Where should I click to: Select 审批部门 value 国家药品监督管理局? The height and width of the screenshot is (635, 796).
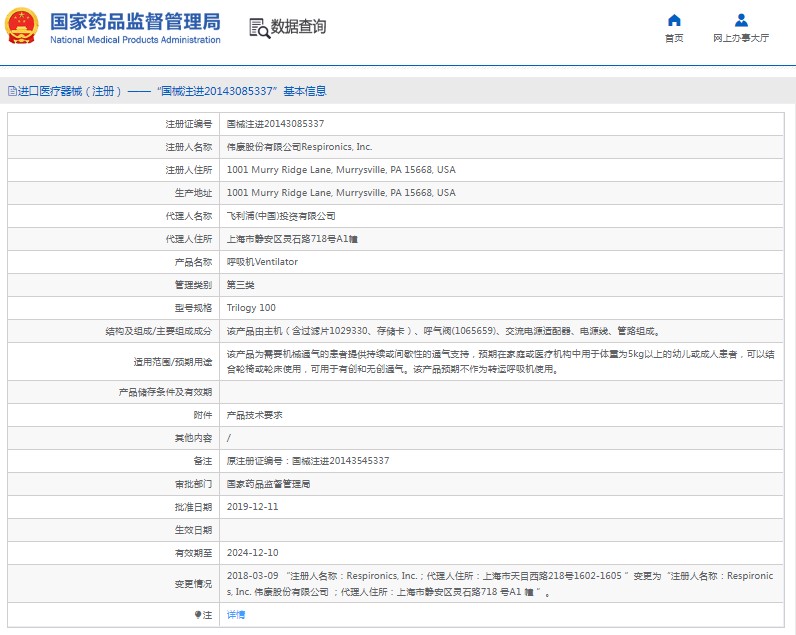tap(268, 484)
